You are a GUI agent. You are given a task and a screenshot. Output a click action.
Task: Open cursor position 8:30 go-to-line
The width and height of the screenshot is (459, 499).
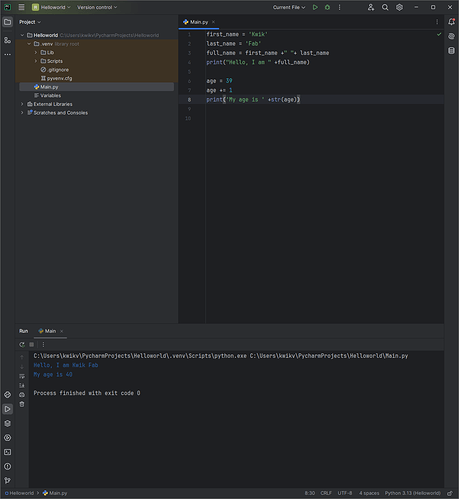click(x=310, y=493)
